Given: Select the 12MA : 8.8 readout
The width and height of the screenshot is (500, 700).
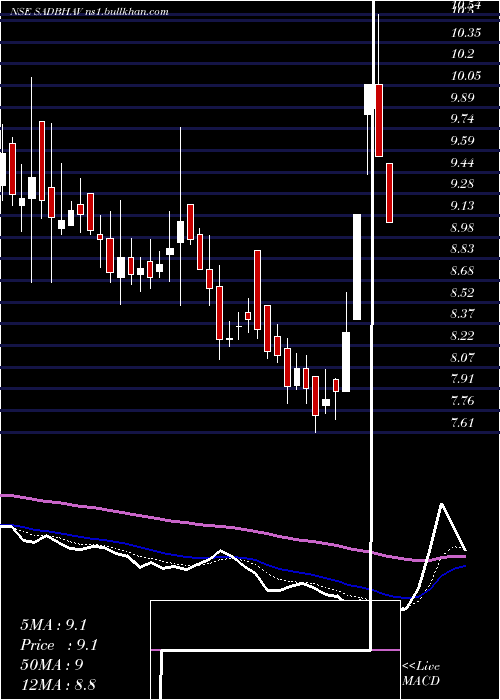Looking at the screenshot, I should (x=58, y=684).
